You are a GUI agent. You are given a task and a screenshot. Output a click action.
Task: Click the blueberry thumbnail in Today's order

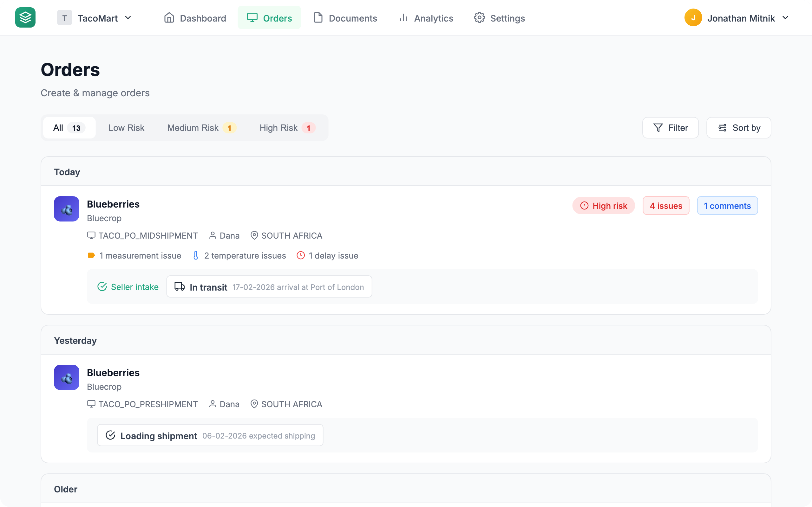click(x=66, y=209)
